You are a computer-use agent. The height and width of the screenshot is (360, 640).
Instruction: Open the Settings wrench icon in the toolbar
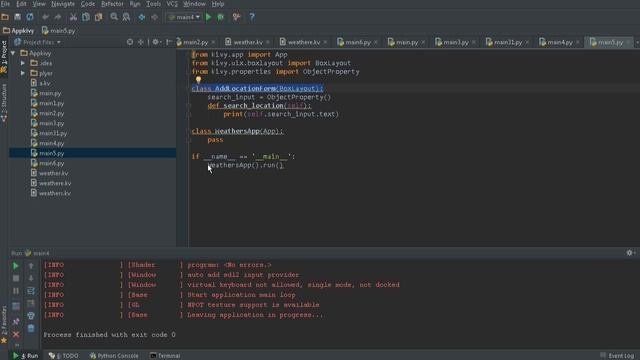click(236, 17)
